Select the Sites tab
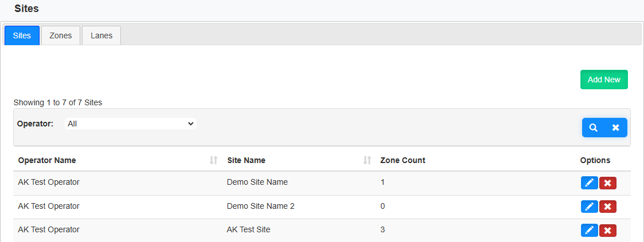Screen dimensions: 644x242 tap(22, 35)
